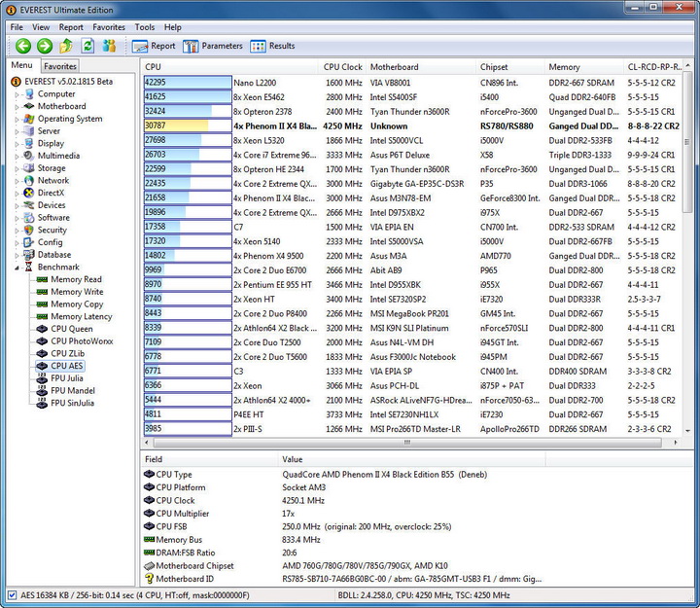Select the DirectX tree icon
The image size is (700, 608).
click(x=29, y=193)
